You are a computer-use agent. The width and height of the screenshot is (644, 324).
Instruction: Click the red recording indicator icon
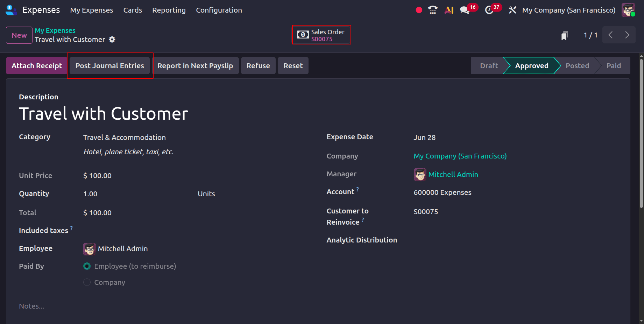pos(419,10)
